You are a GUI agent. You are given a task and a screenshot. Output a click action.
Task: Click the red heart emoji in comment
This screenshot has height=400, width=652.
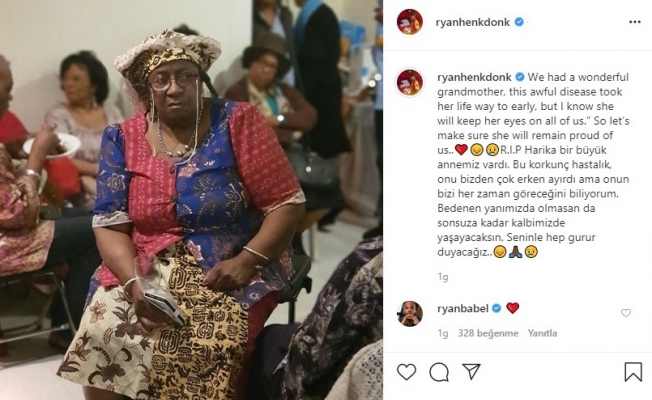point(513,308)
